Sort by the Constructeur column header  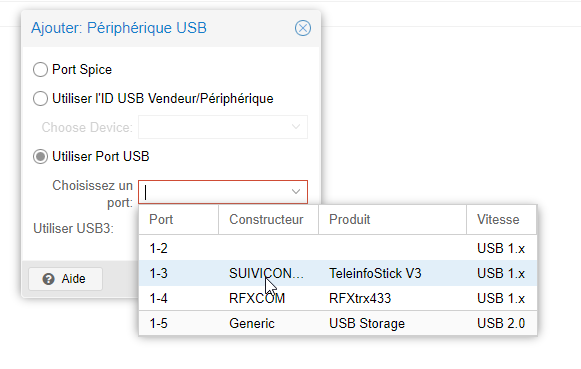tap(268, 219)
